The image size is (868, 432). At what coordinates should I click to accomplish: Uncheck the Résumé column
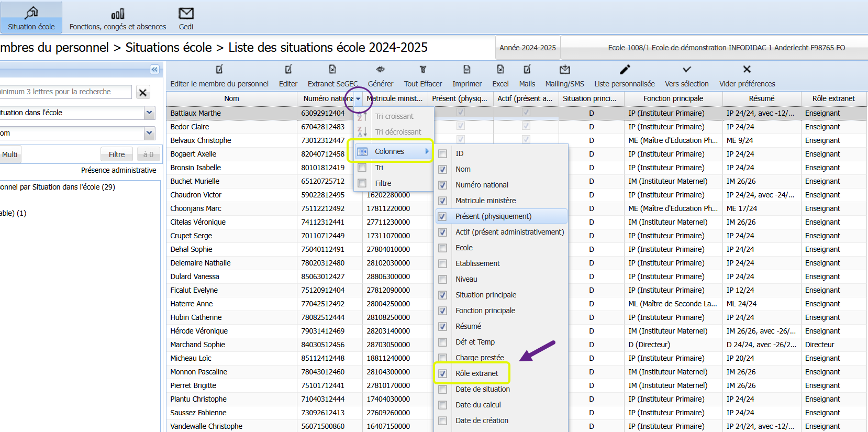pos(443,327)
